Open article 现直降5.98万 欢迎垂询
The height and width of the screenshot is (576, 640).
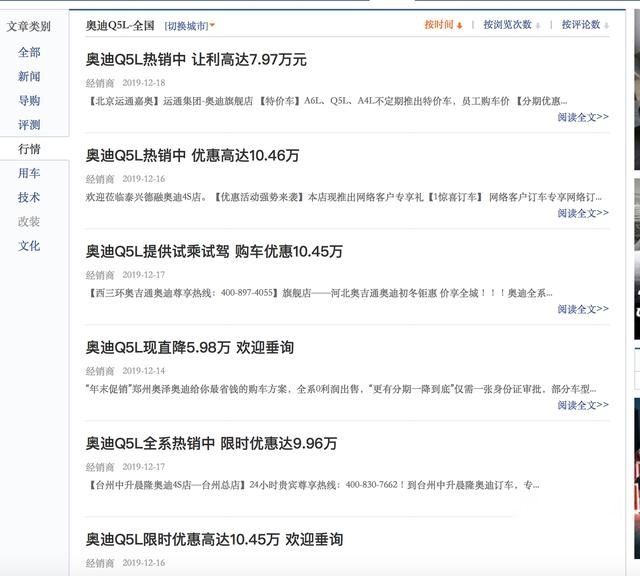point(189,347)
